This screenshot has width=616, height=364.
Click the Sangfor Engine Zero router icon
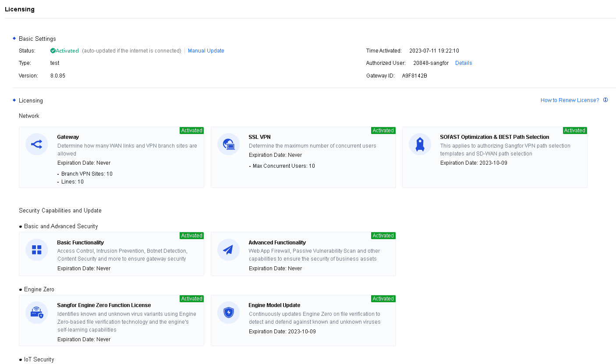[x=37, y=313]
